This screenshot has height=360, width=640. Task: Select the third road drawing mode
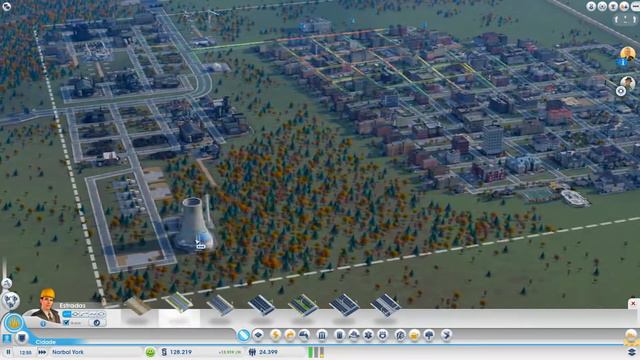pyautogui.click(x=83, y=314)
